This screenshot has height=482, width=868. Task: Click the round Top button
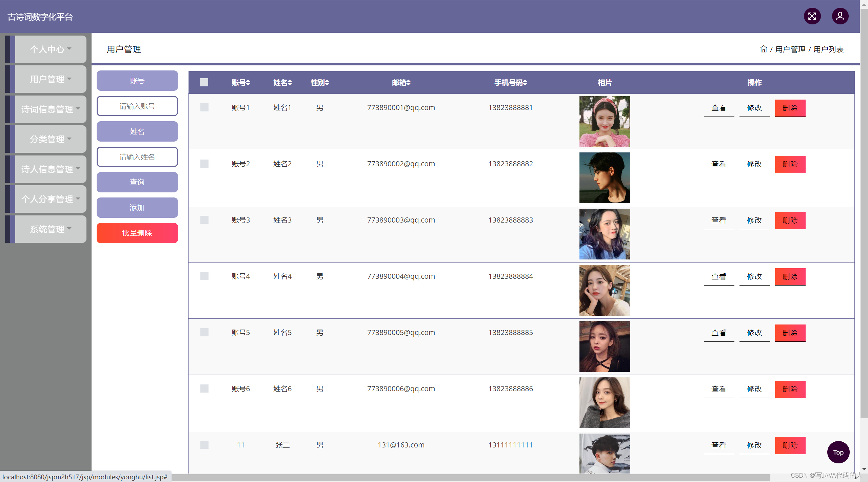pyautogui.click(x=838, y=452)
